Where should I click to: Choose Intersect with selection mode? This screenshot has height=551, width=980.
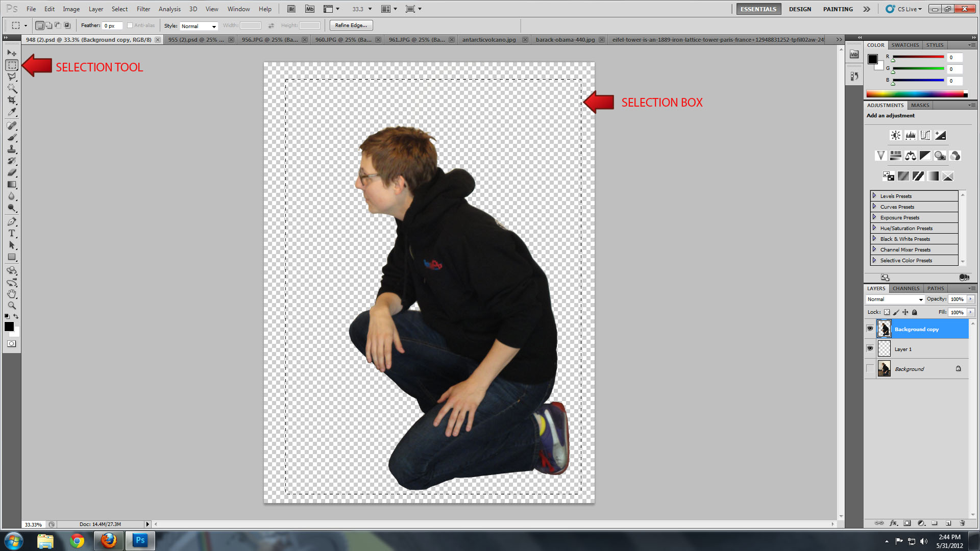point(67,26)
